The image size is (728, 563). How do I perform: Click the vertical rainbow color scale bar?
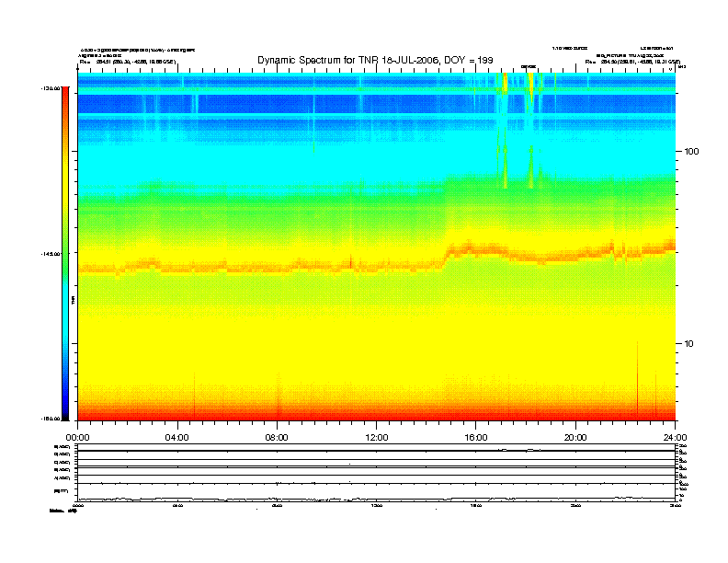tap(65, 254)
